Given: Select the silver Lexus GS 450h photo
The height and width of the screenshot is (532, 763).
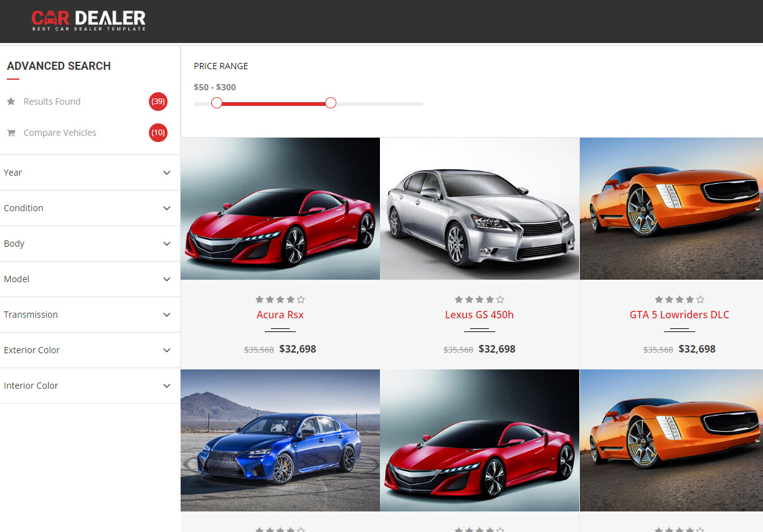Looking at the screenshot, I should (480, 209).
